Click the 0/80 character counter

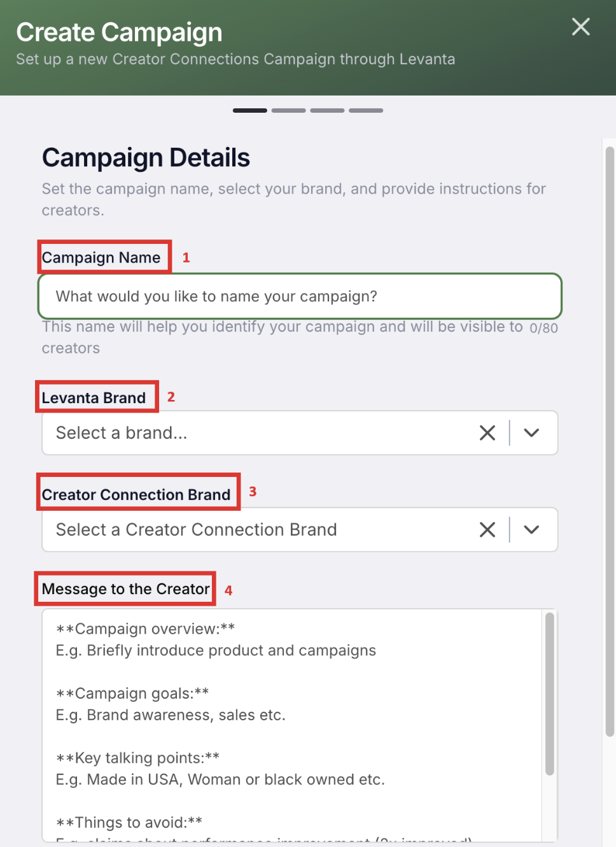(x=543, y=328)
